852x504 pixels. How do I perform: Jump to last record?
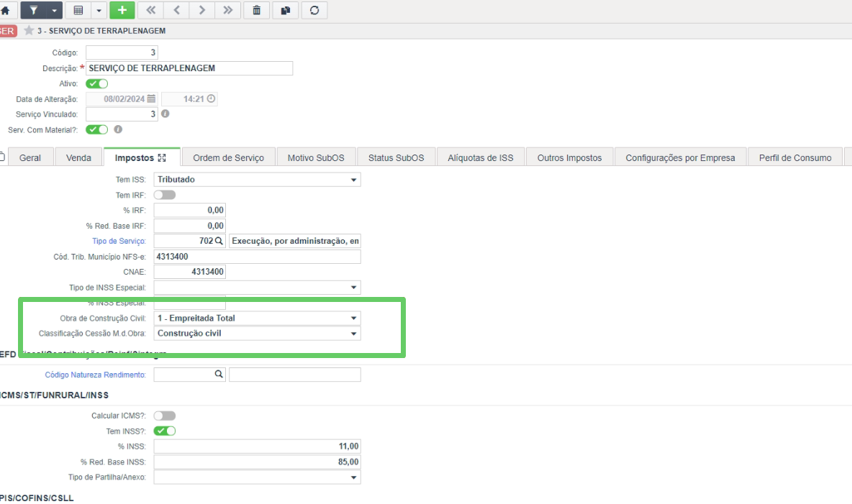pos(227,10)
